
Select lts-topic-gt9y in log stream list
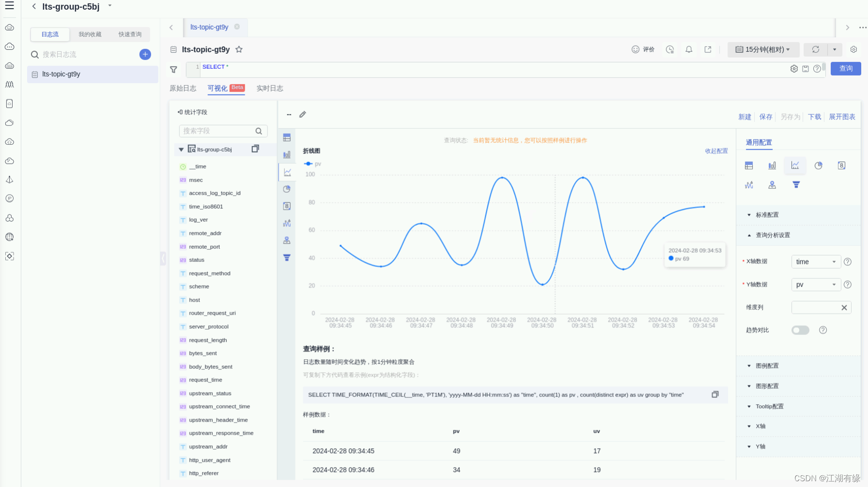tap(93, 74)
